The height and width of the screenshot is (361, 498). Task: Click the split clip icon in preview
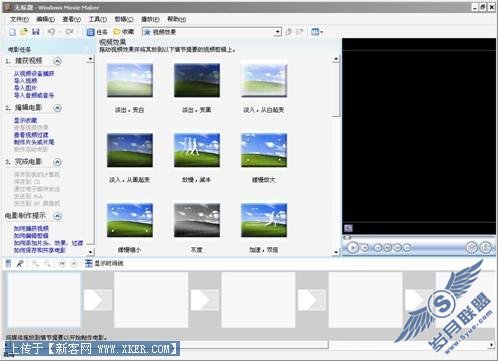coord(472,247)
